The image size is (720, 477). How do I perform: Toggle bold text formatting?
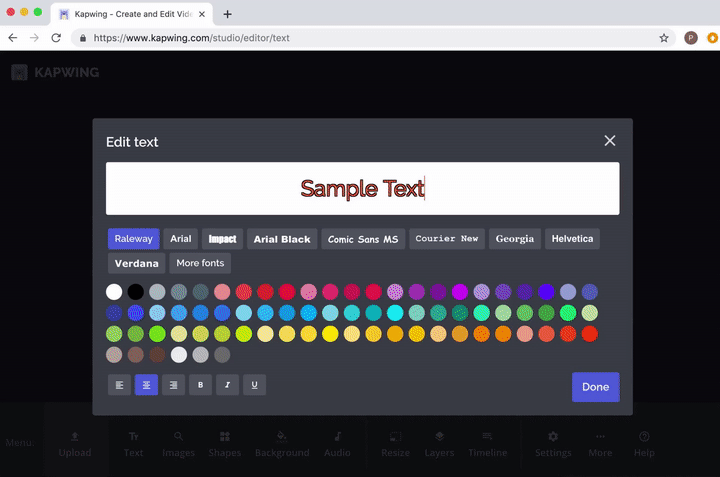(x=200, y=384)
